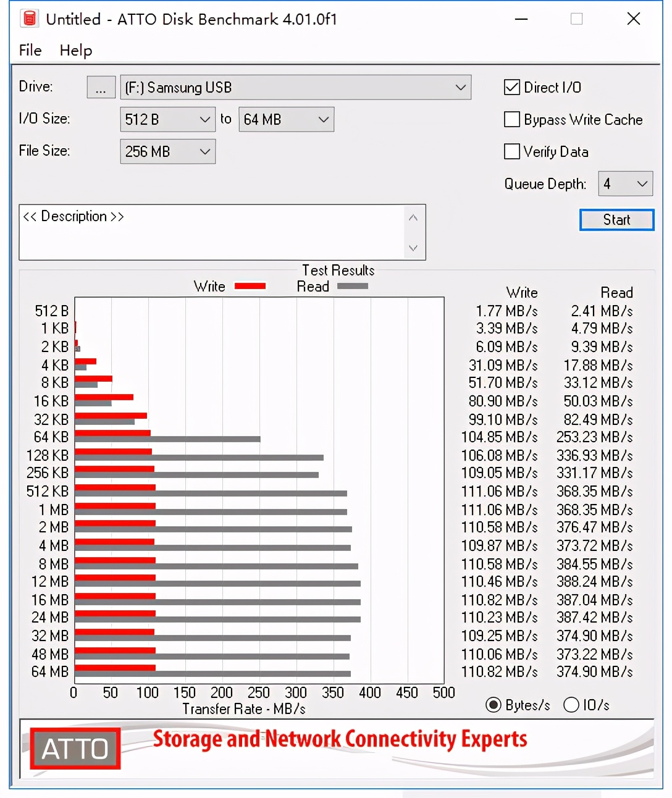Select the 2.41 MB/s read result

(x=602, y=311)
